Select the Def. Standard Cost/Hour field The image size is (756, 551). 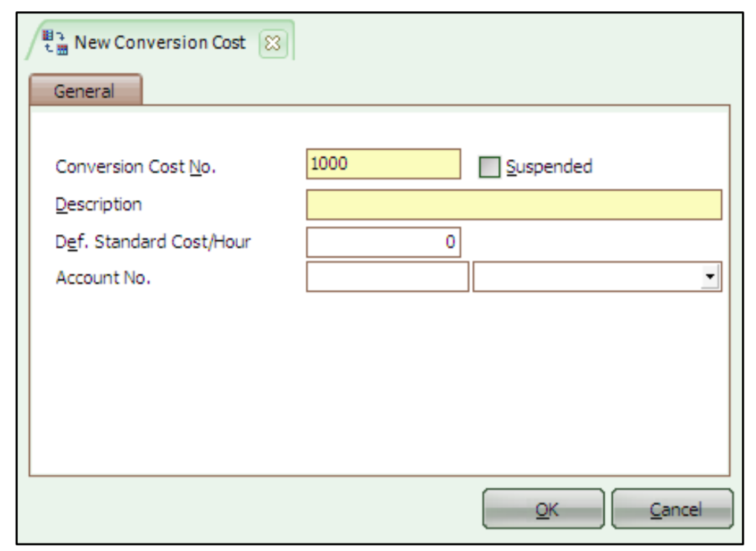[x=384, y=242]
